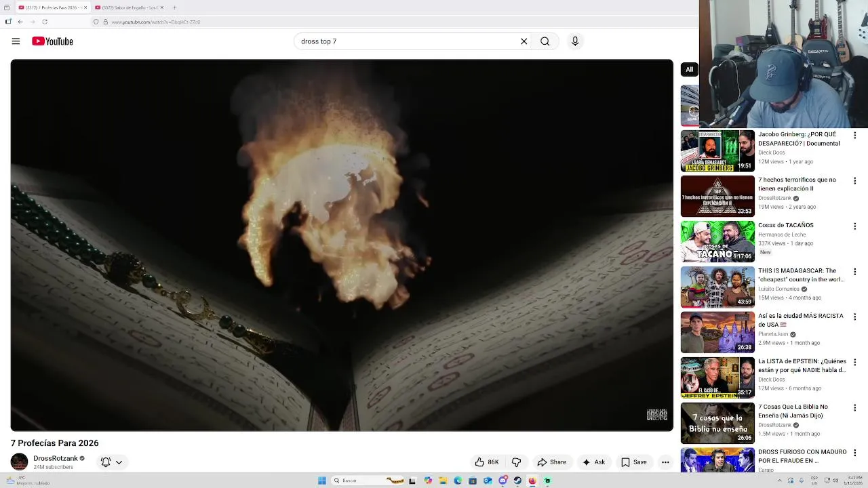Open the browser tab list icon
This screenshot has width=868, height=488.
[7, 7]
